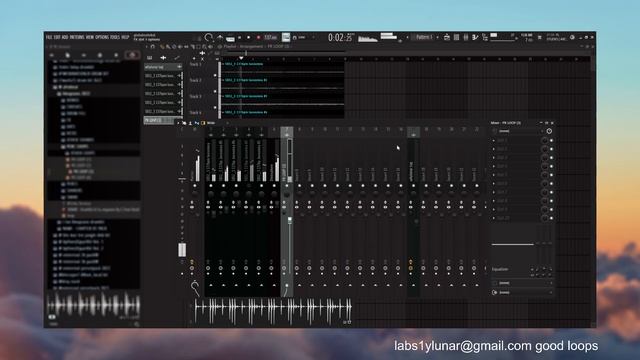Stop playback with the transport stop button

click(249, 38)
